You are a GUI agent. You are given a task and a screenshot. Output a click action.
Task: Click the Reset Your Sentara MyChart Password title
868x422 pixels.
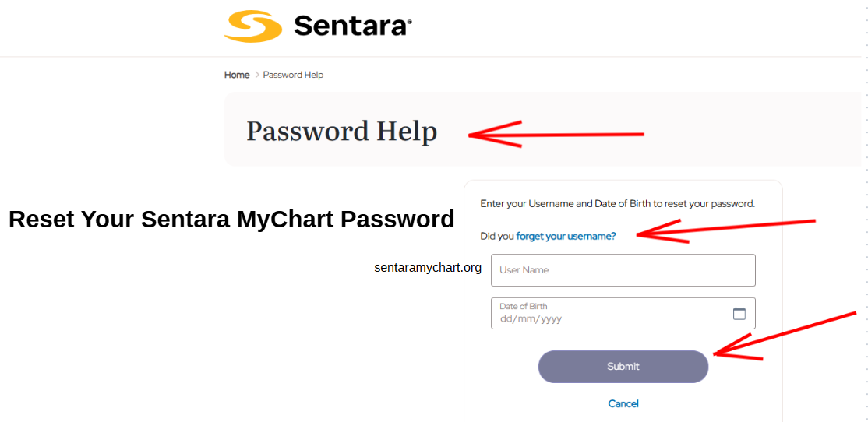pos(231,220)
